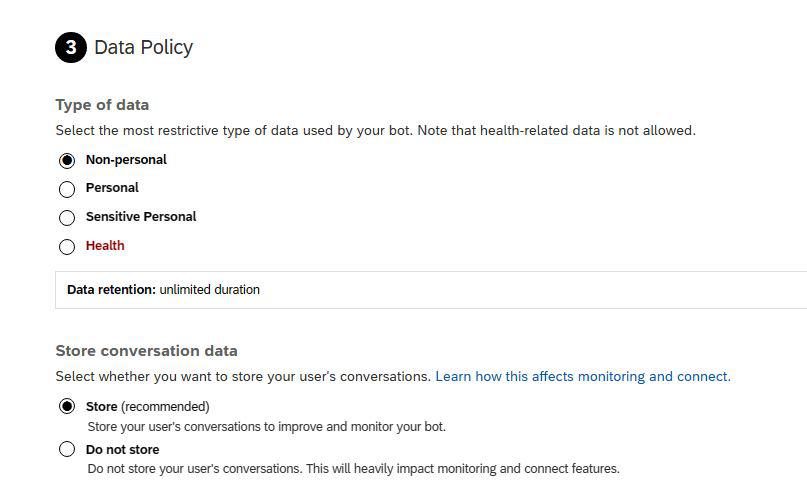This screenshot has width=807, height=494.
Task: Enable the Store (recommended) radio button
Action: click(x=67, y=407)
